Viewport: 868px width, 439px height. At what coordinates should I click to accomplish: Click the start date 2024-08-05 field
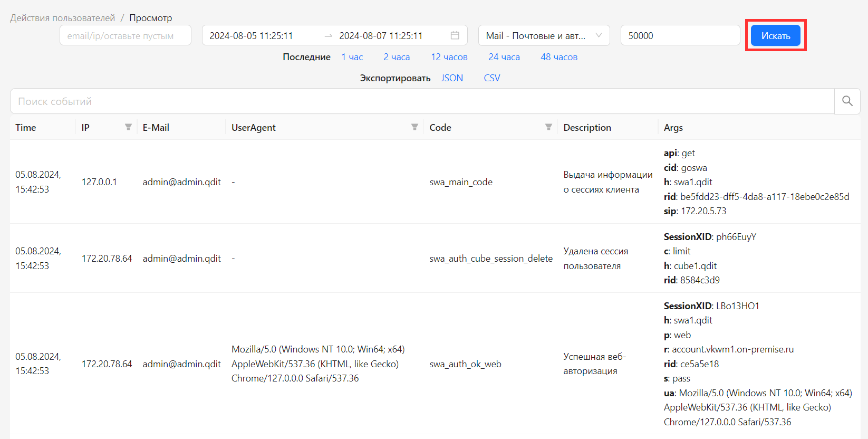pyautogui.click(x=251, y=35)
